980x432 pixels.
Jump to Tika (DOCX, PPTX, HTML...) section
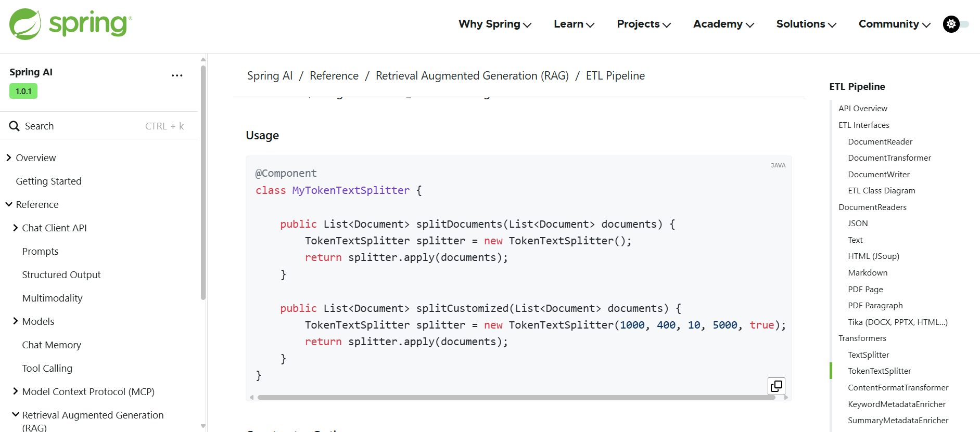pos(898,322)
